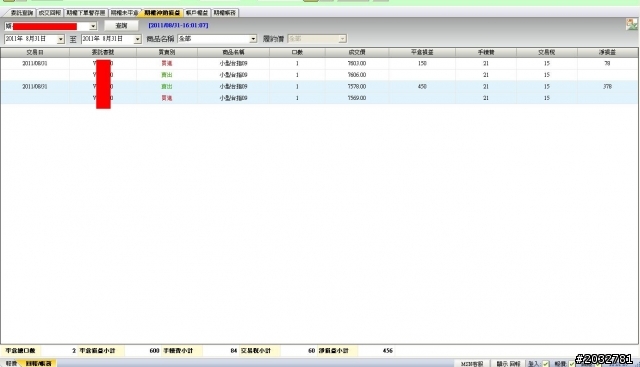Switch to the 成交回報 tab
Viewport: 640px width, 367px height.
point(50,13)
